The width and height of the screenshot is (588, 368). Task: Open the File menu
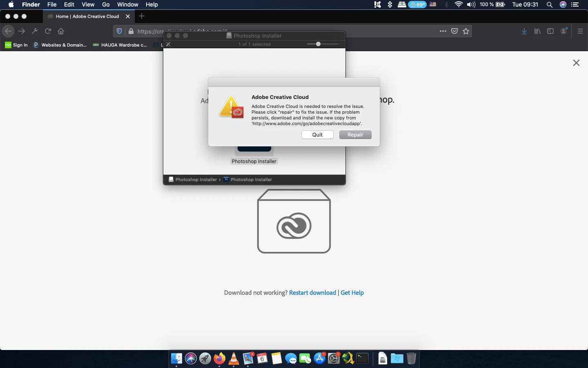(52, 4)
